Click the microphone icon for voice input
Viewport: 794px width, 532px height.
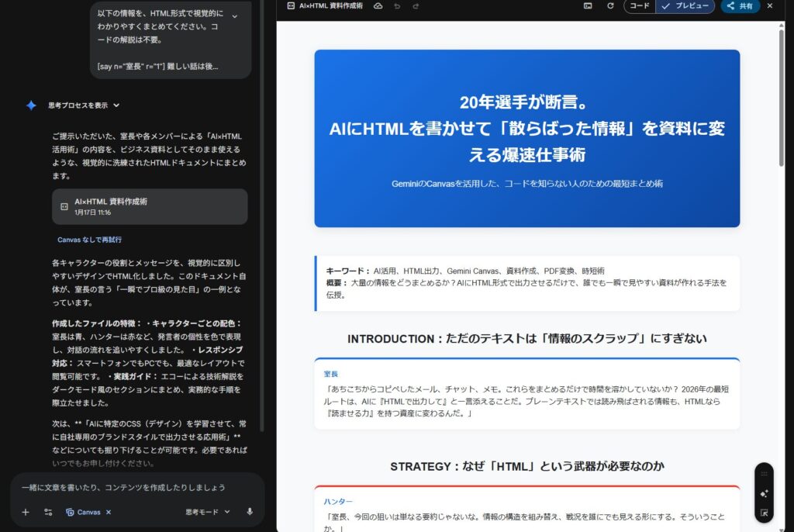coord(250,512)
